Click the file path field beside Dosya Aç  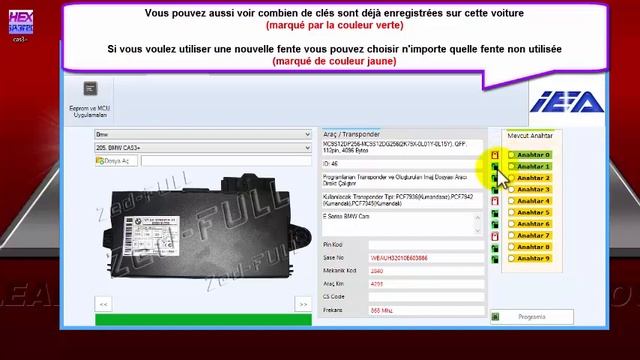[x=227, y=161]
